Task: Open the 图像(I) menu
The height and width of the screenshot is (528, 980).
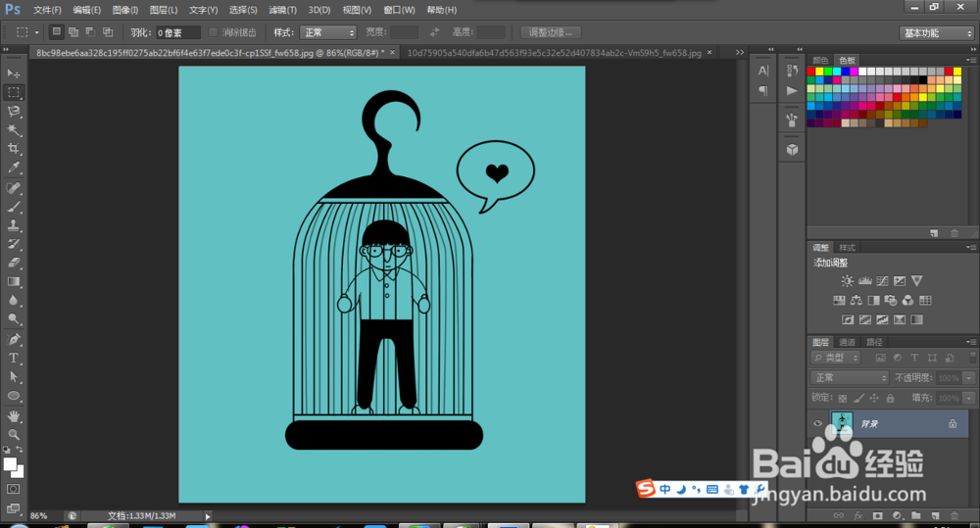Action: pyautogui.click(x=125, y=10)
